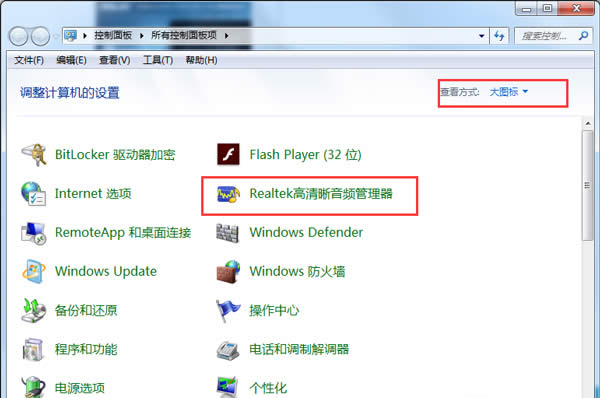Click the window minimize button
The height and width of the screenshot is (398, 600).
pyautogui.click(x=527, y=8)
